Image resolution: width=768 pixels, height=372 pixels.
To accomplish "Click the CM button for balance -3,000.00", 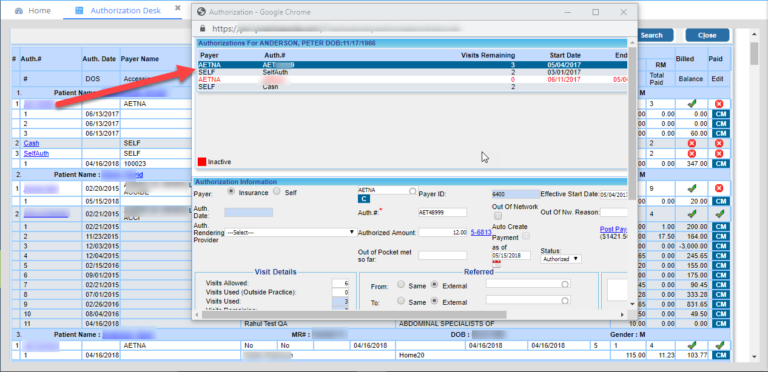I will point(720,246).
